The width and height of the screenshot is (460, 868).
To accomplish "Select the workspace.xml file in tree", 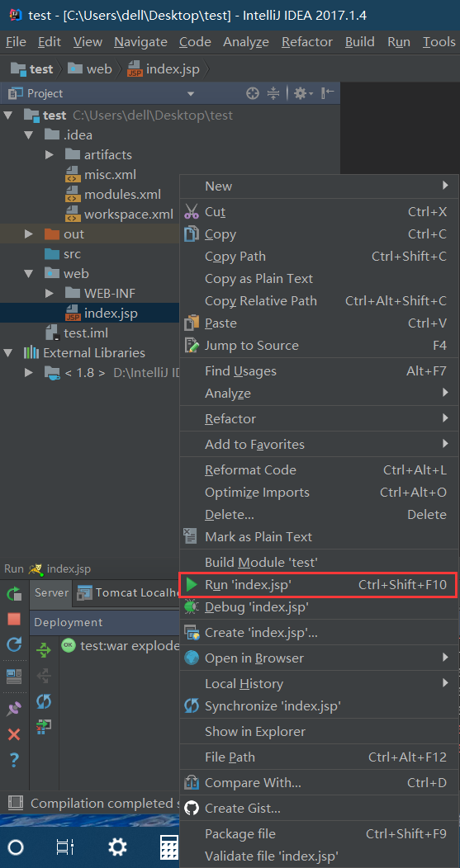I will pos(129,215).
